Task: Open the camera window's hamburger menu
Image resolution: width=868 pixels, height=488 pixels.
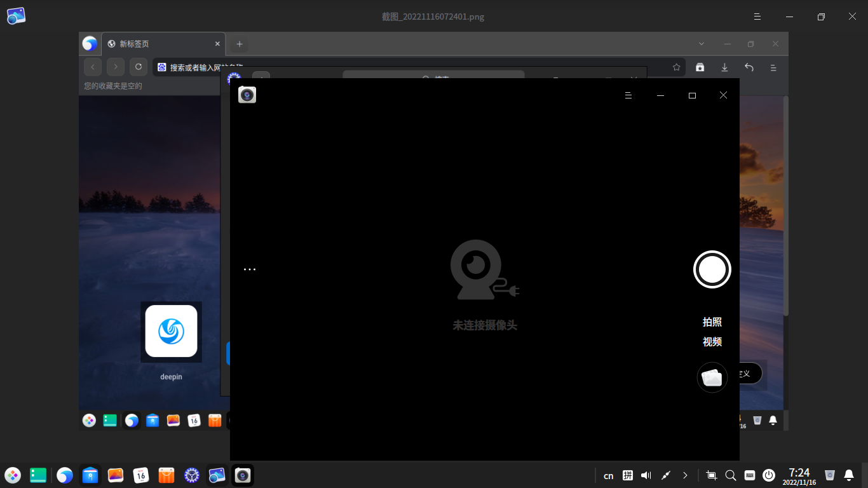Action: coord(628,95)
